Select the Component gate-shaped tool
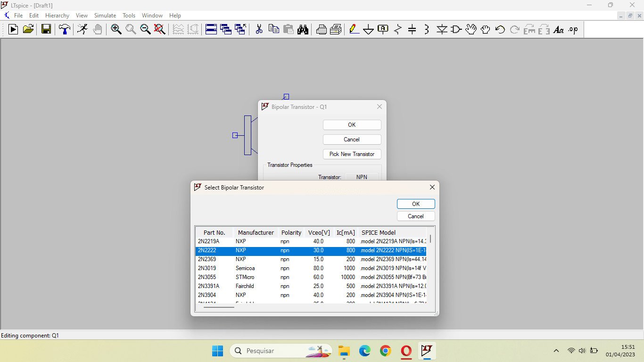The height and width of the screenshot is (362, 644). [x=456, y=30]
